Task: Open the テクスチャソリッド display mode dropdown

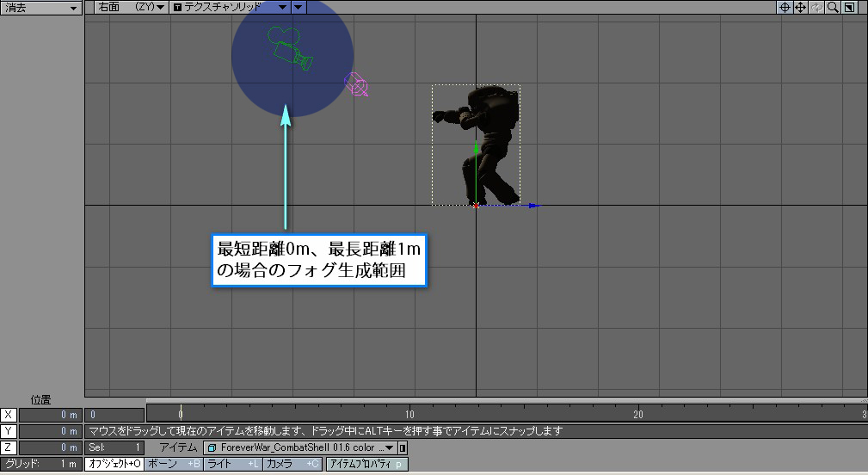Action: (231, 7)
